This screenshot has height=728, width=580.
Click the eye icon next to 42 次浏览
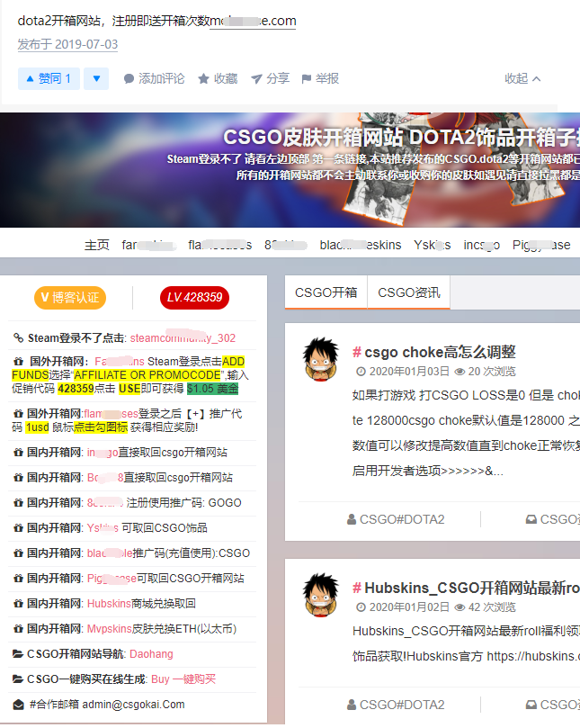coord(460,607)
